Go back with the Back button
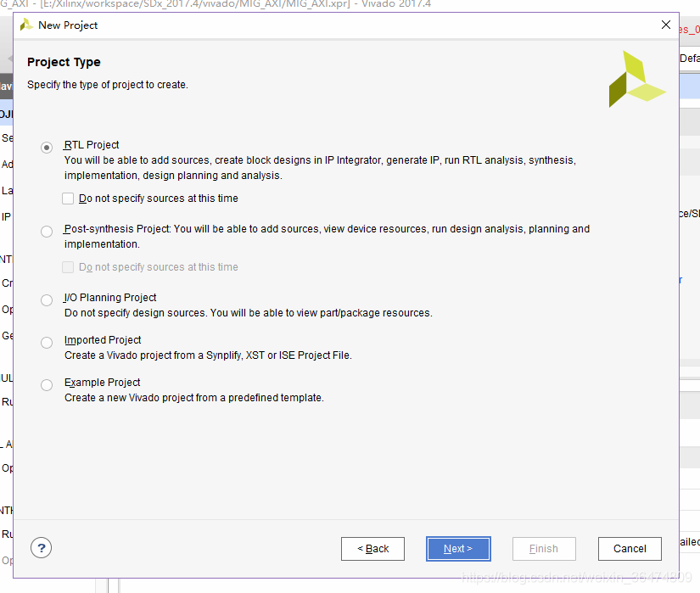Image resolution: width=700 pixels, height=593 pixels. [x=372, y=548]
